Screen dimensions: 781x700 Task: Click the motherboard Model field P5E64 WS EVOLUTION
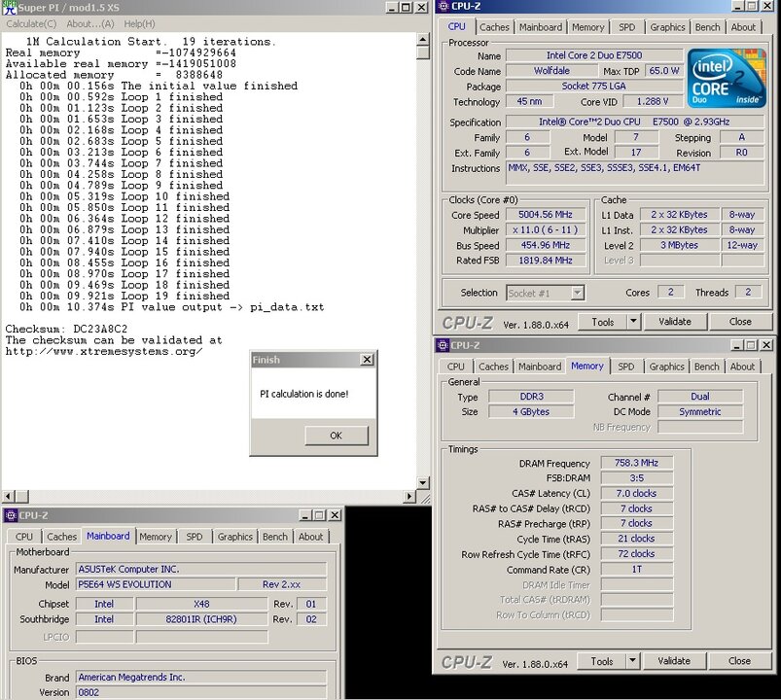tap(156, 584)
